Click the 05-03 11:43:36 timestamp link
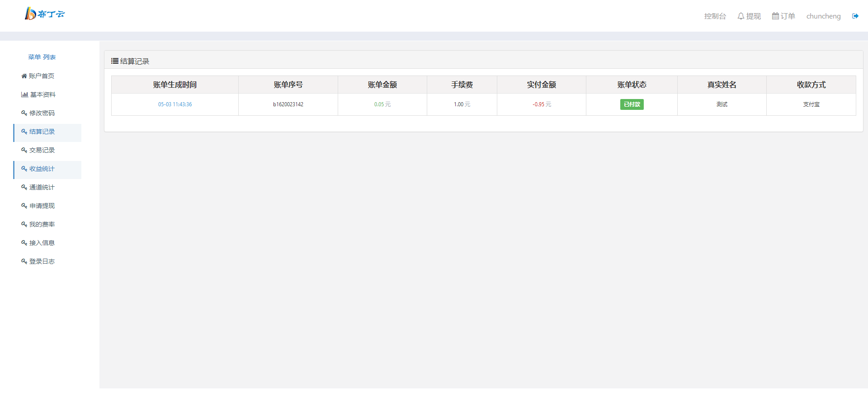 tap(175, 104)
